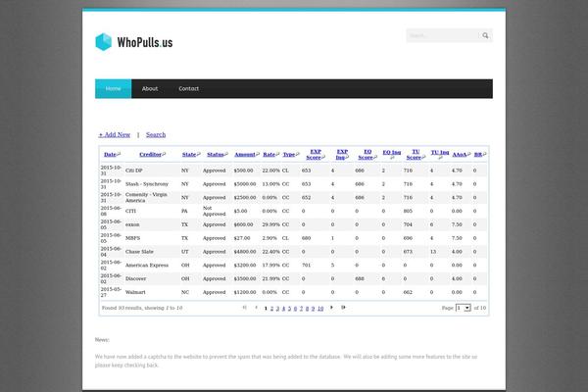Click the PA state cell
The image size is (588, 392).
click(184, 212)
